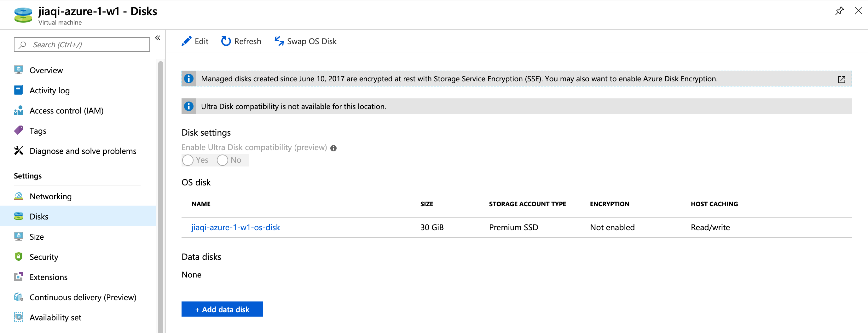
Task: Select the Tags icon in the sidebar
Action: [x=19, y=131]
